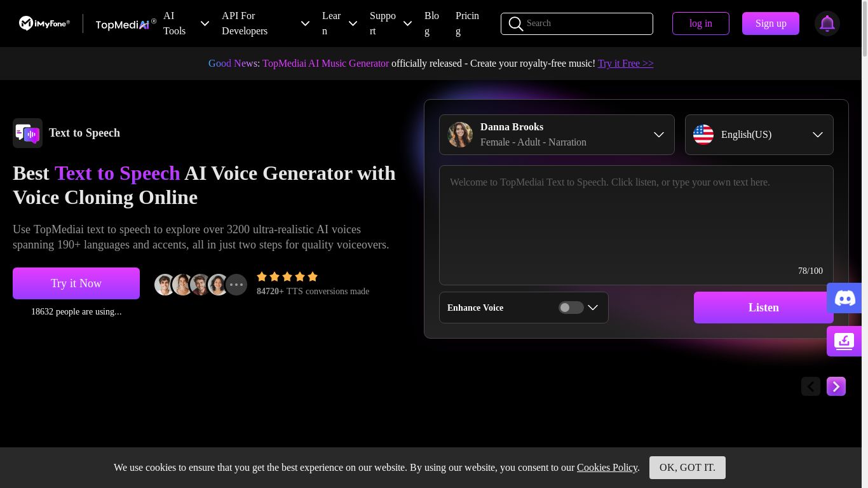Open the Danna Brooks voice dropdown

point(557,135)
